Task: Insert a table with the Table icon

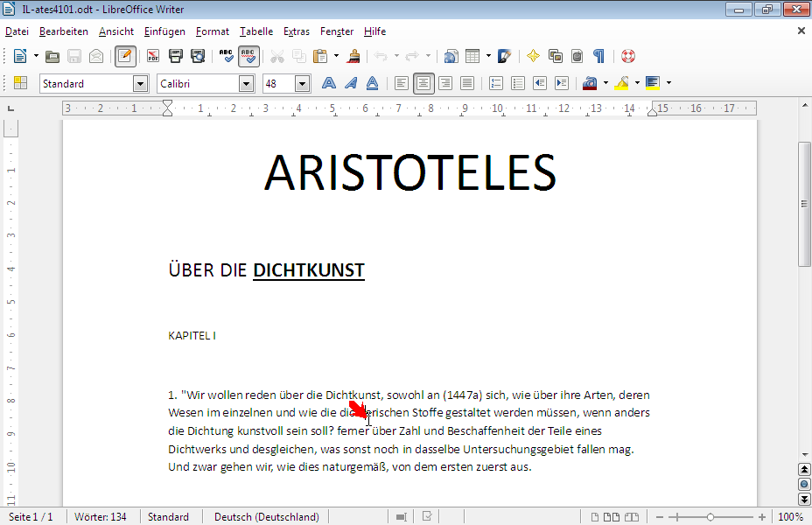Action: tap(472, 56)
